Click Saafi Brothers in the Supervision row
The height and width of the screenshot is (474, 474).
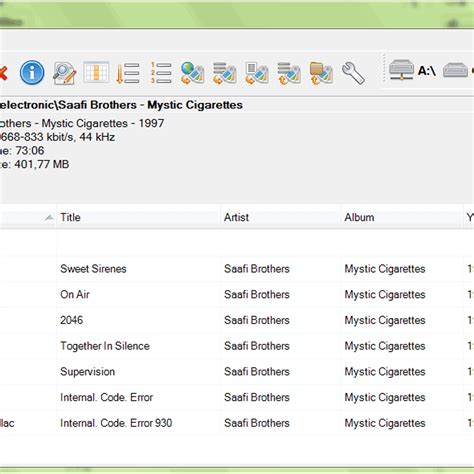point(257,371)
